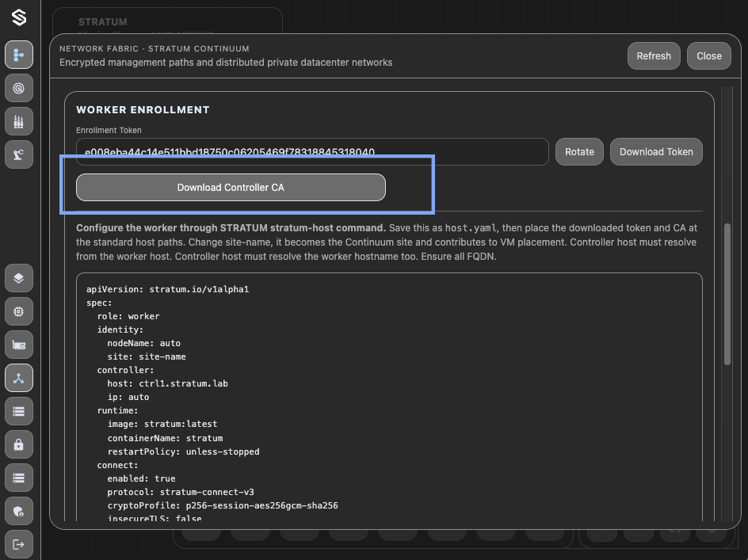The image size is (748, 560).
Task: Click the 'runtime:' line in YAML
Action: (x=117, y=410)
